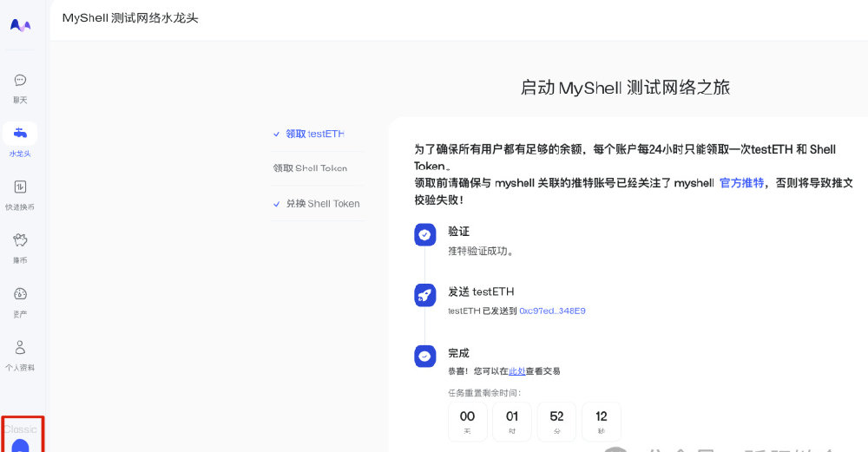Select the faucet (水龙头) sidebar icon
The width and height of the screenshot is (868, 452).
coord(20,134)
